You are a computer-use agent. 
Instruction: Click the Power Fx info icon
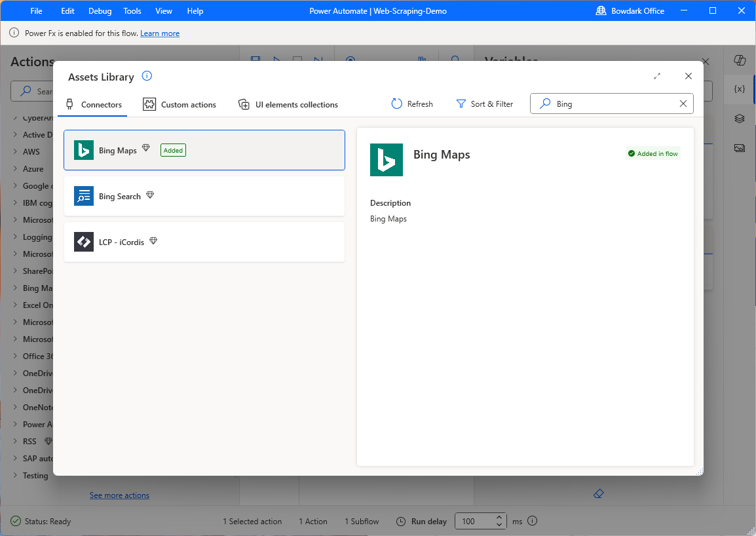point(14,33)
